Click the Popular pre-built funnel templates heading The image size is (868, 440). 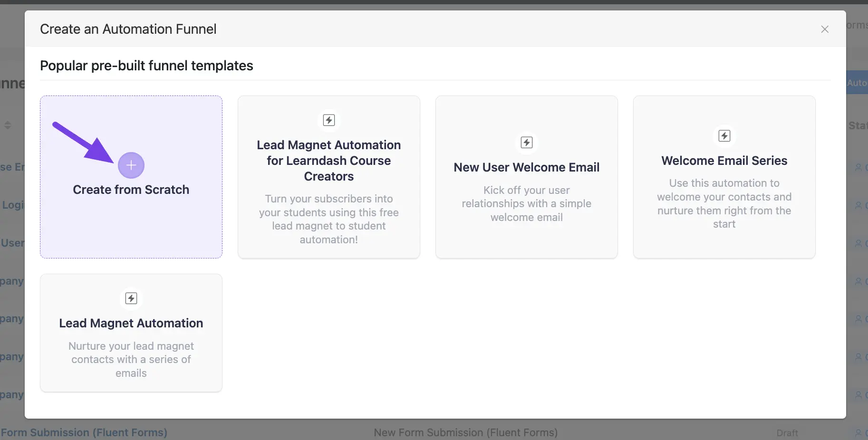click(146, 66)
